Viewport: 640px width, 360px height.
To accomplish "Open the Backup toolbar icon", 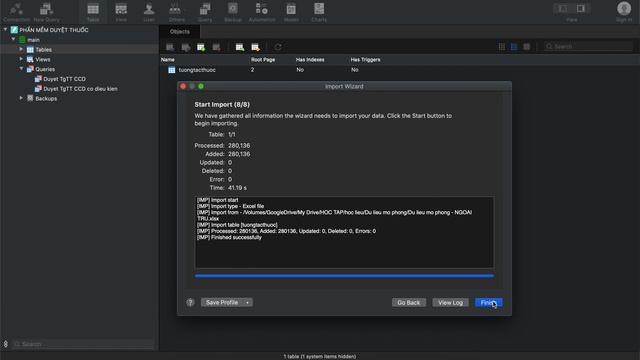I will point(233,11).
